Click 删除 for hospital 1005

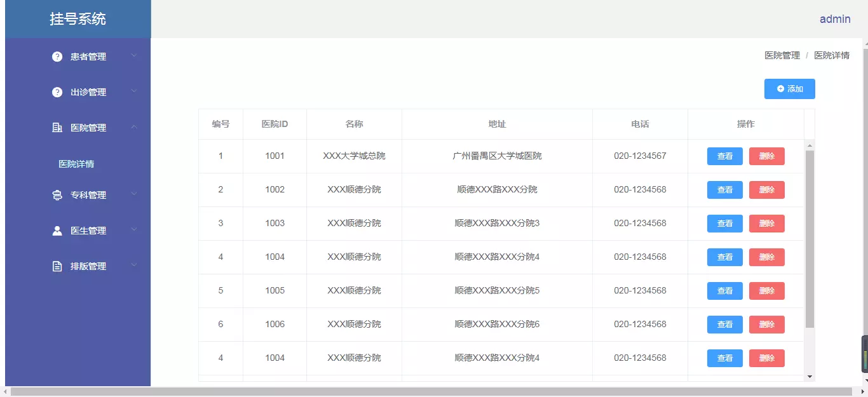[x=767, y=291]
